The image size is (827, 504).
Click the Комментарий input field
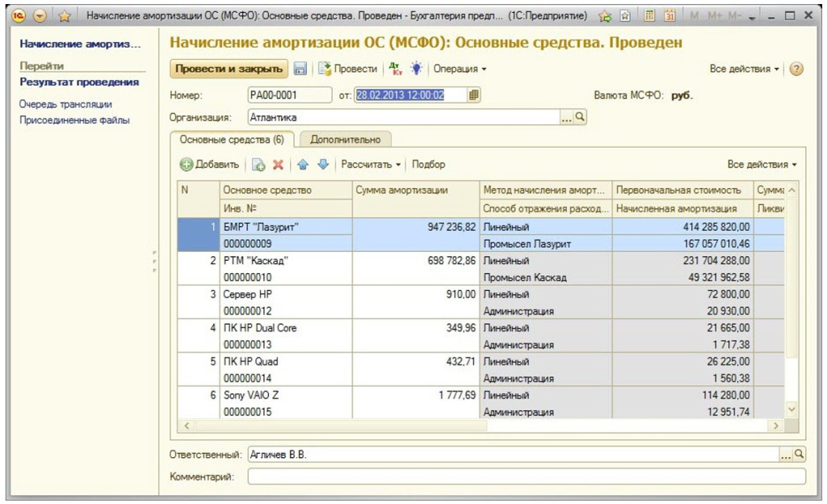coord(527,477)
